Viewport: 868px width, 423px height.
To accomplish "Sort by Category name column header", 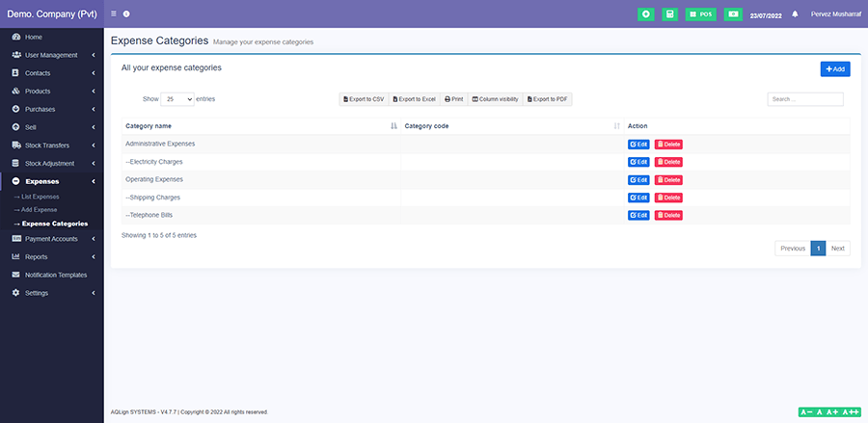I will coord(261,126).
